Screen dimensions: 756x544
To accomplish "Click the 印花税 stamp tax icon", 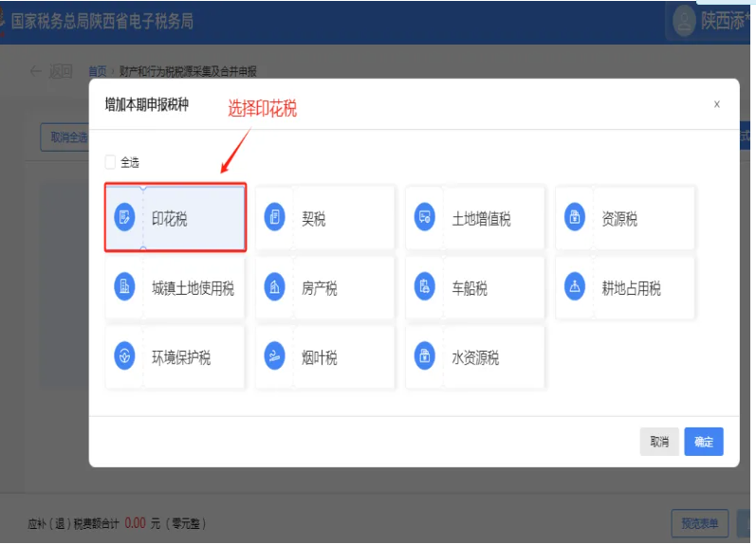I will click(124, 217).
